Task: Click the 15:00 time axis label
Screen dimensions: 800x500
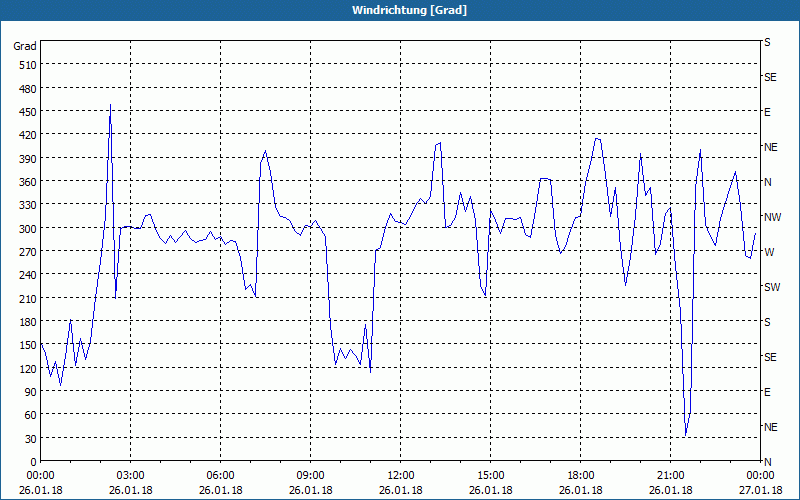Action: [491, 476]
